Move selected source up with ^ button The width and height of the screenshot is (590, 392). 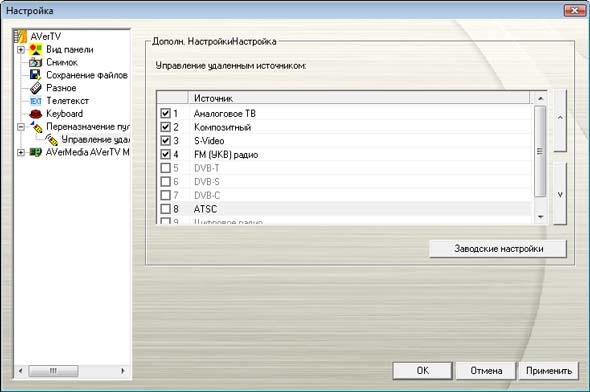point(560,120)
